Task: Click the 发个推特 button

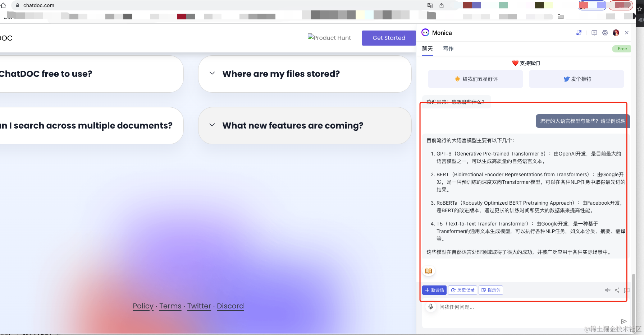Action: click(x=576, y=79)
